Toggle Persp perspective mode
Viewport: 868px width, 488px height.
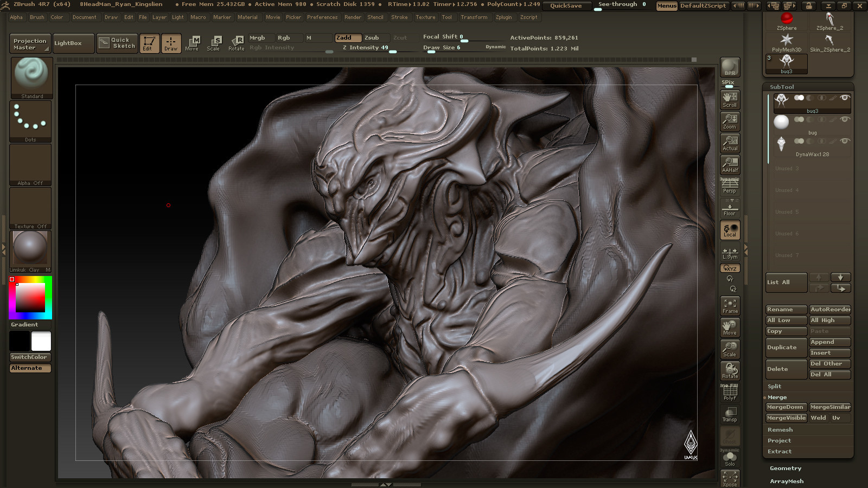[x=730, y=187]
